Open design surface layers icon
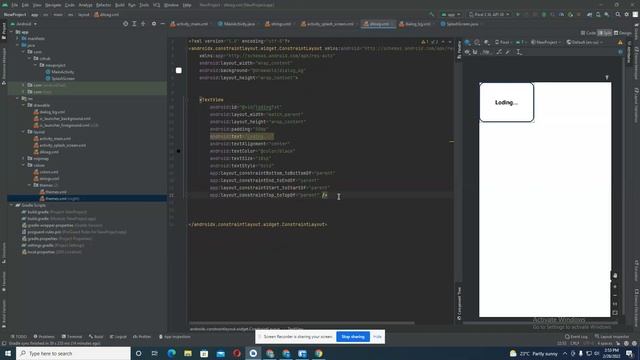Viewport: 640px width, 360px height. coord(468,42)
